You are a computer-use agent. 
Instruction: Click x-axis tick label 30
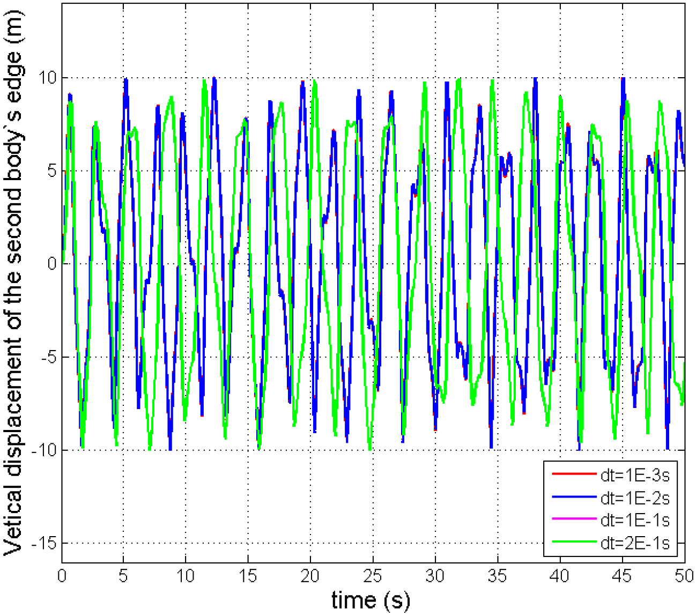point(435,576)
